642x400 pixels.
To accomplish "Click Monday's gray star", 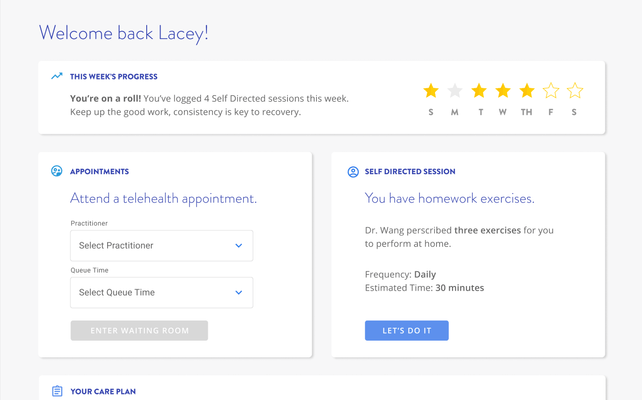I will click(455, 91).
